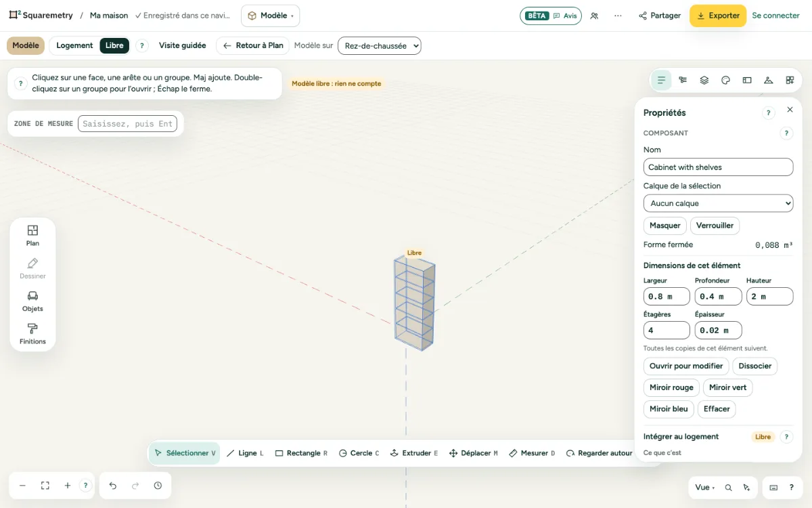Show keyboard shortcuts via keyboard icon
The image size is (812, 508).
773,488
